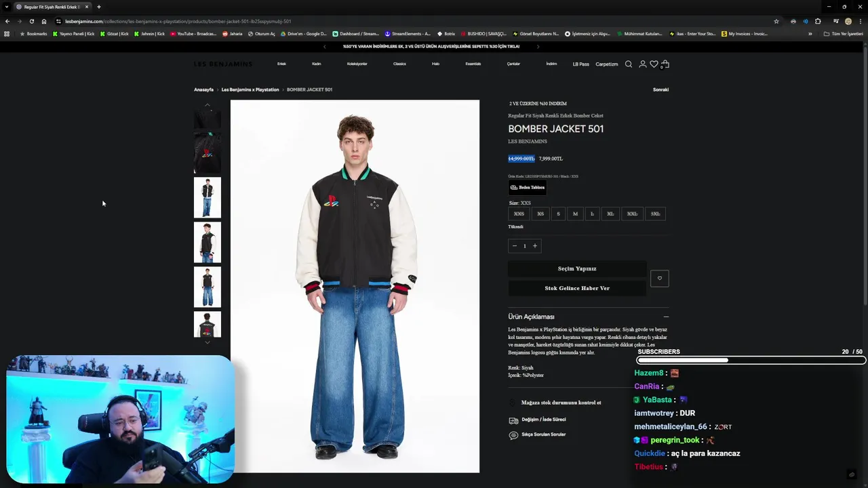Open Değişim / İade Süreci info
868x488 pixels.
click(x=543, y=420)
